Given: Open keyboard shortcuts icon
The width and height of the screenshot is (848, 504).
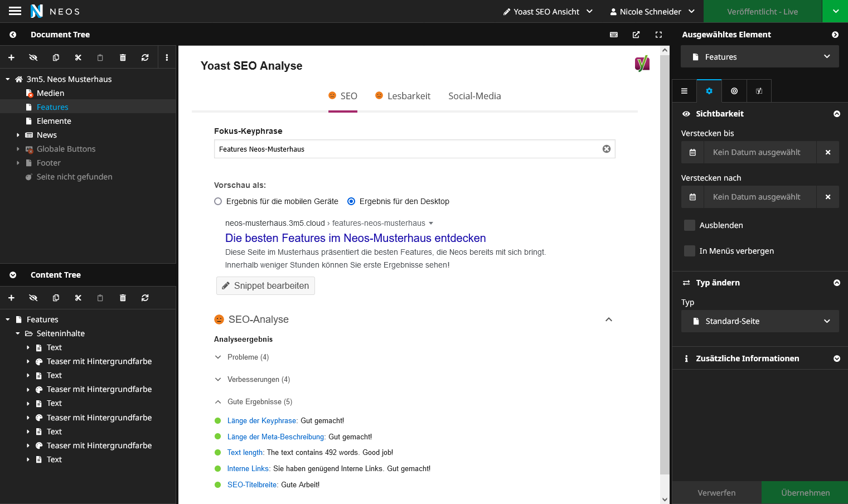Looking at the screenshot, I should tap(614, 35).
